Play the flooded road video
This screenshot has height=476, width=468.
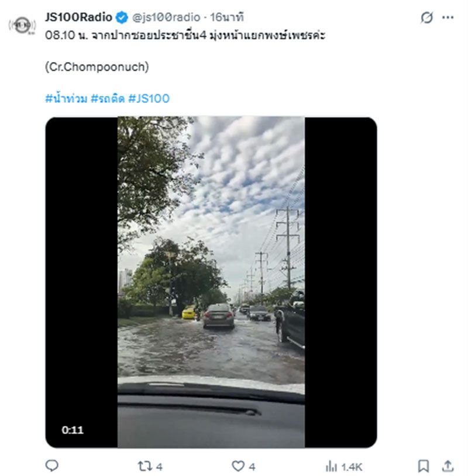pos(211,282)
